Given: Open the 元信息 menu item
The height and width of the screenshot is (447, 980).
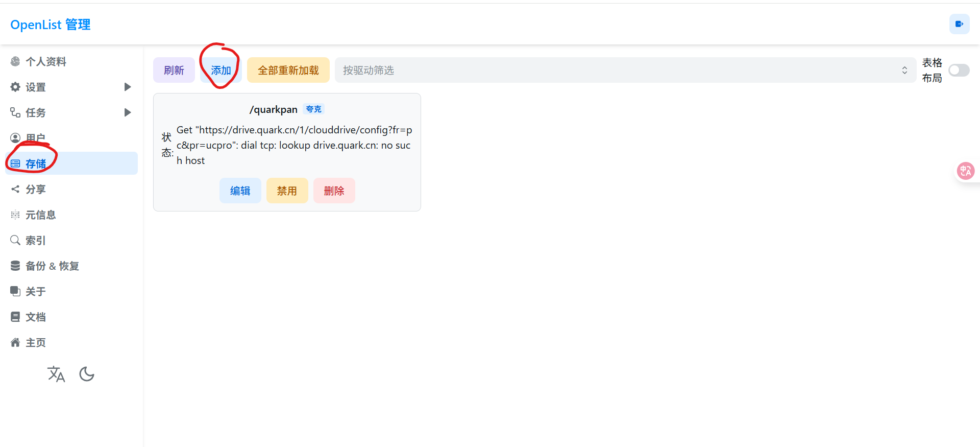Looking at the screenshot, I should pyautogui.click(x=71, y=215).
